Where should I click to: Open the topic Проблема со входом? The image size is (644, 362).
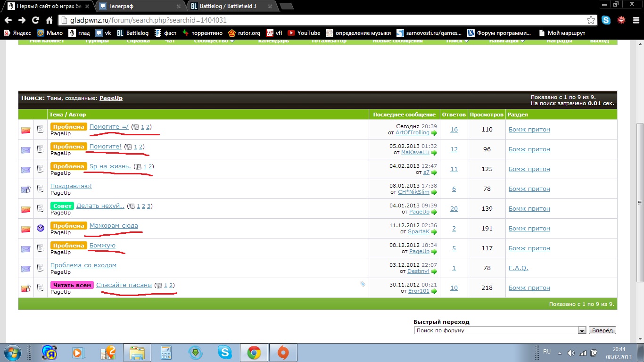point(83,265)
